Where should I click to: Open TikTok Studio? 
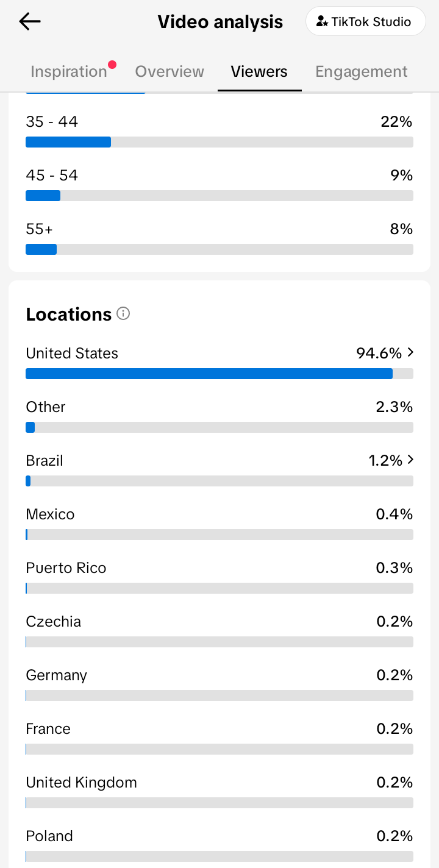pyautogui.click(x=365, y=22)
